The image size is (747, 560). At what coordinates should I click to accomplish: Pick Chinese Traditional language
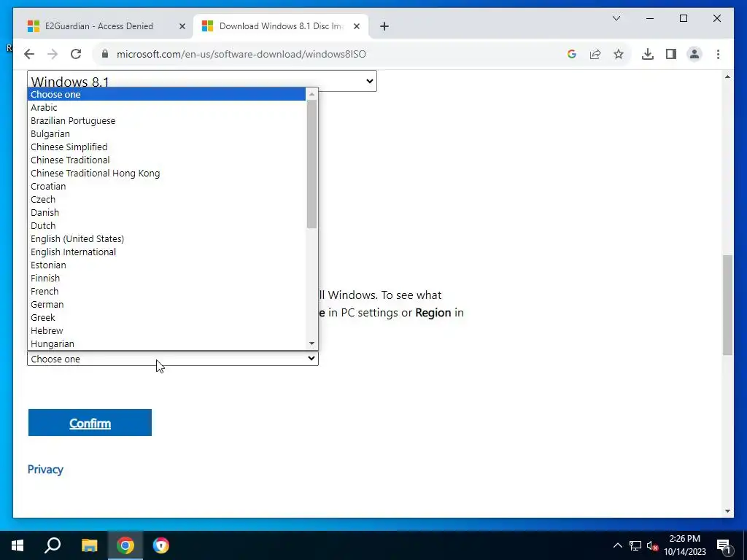tap(167, 160)
